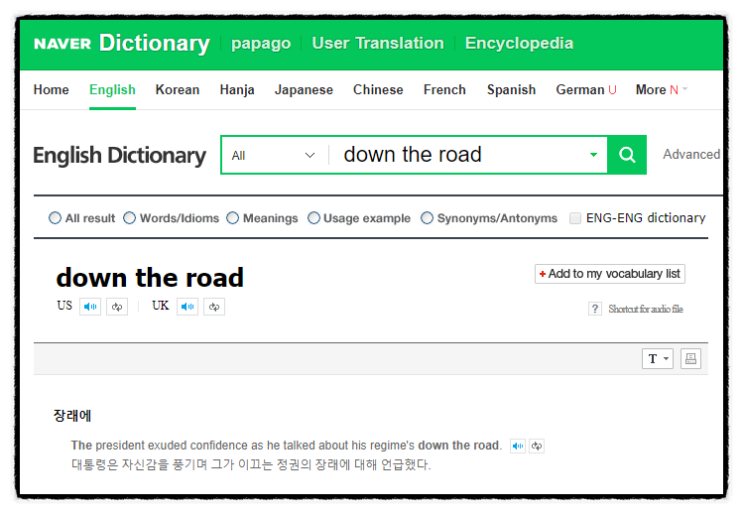The image size is (743, 514).
Task: Switch to the Chinese tab
Action: pos(378,90)
